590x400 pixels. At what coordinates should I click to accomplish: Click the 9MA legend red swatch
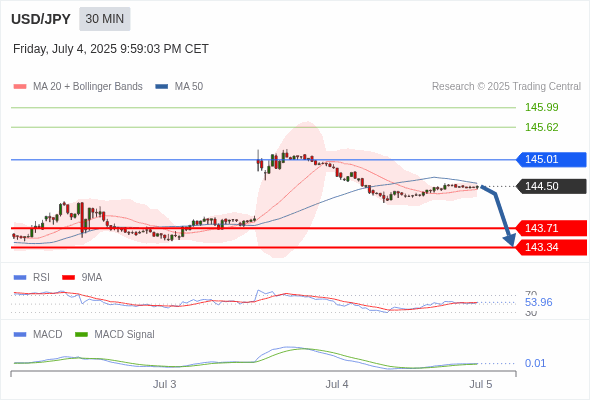[68, 278]
